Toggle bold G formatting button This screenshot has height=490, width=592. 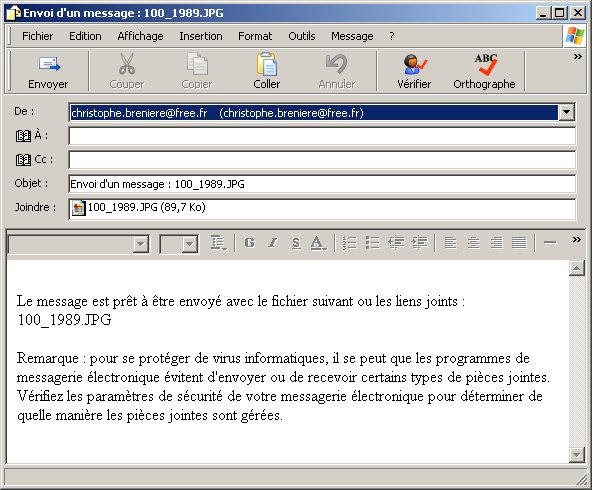[250, 243]
